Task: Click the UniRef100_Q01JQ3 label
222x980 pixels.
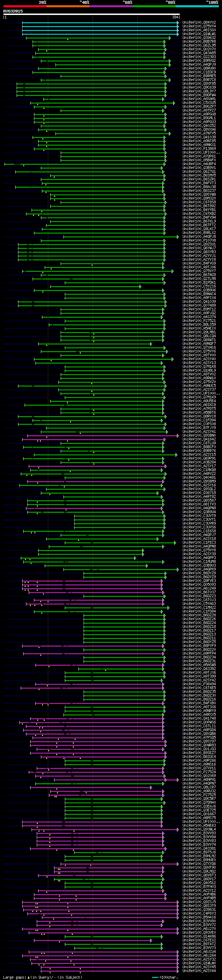Action: pyautogui.click(x=199, y=749)
